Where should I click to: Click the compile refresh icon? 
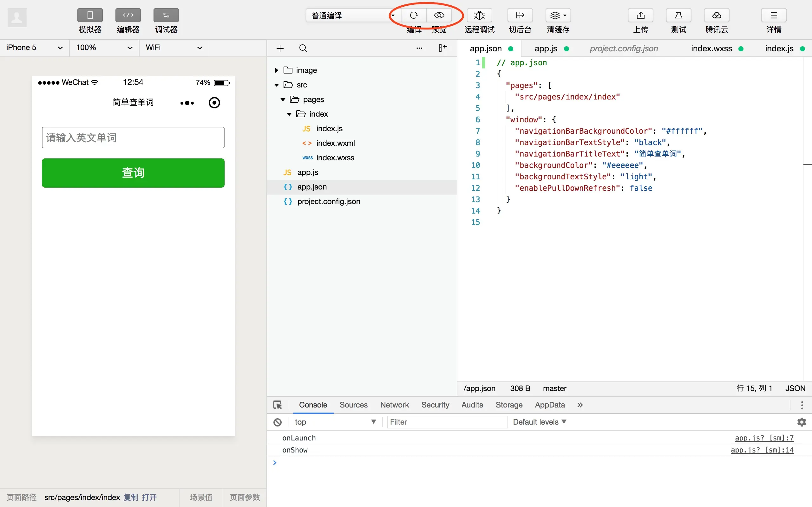[x=414, y=16]
